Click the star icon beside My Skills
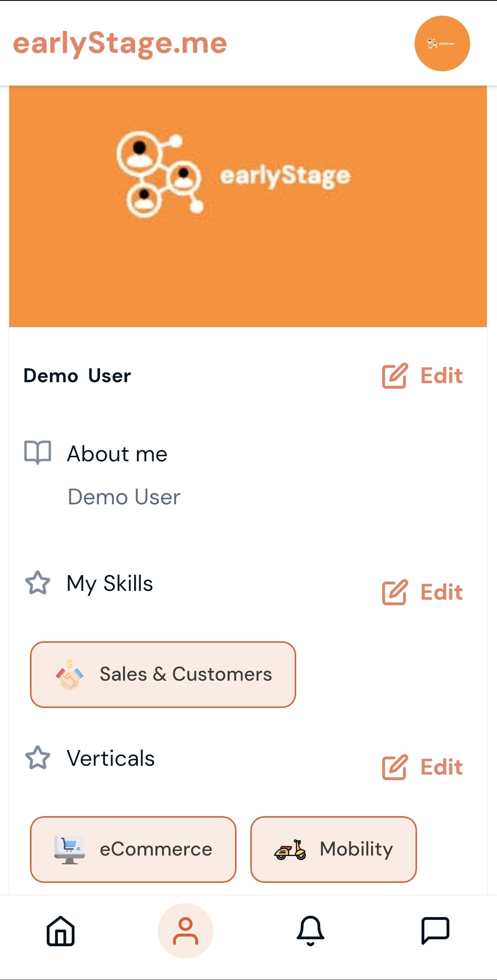The image size is (497, 980). [37, 583]
